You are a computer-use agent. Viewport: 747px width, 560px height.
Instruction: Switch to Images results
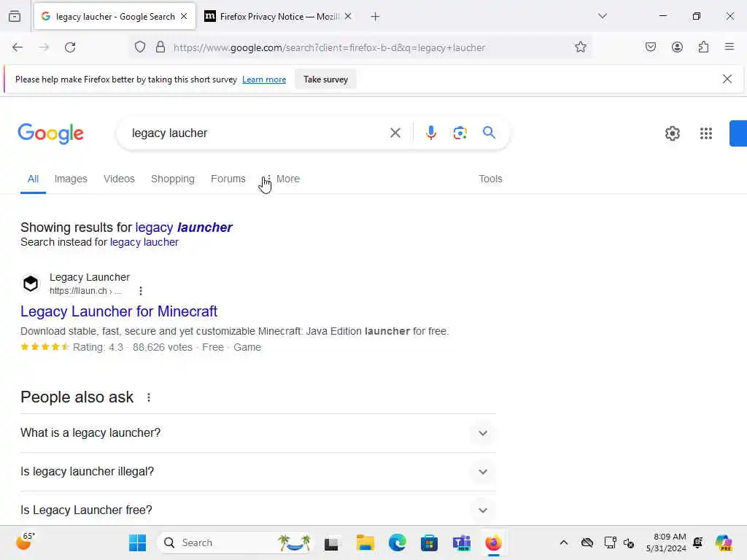coord(71,179)
